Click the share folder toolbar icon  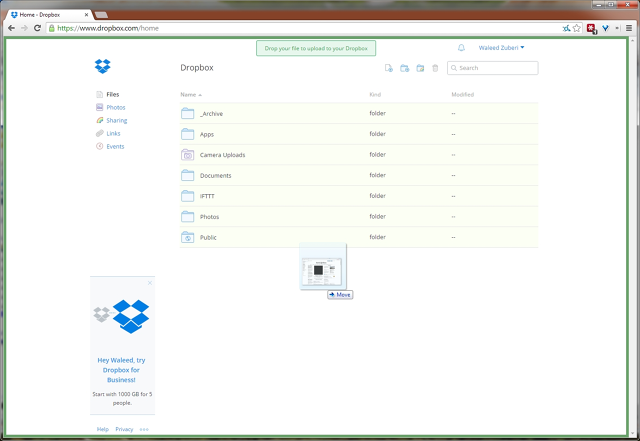(x=420, y=68)
